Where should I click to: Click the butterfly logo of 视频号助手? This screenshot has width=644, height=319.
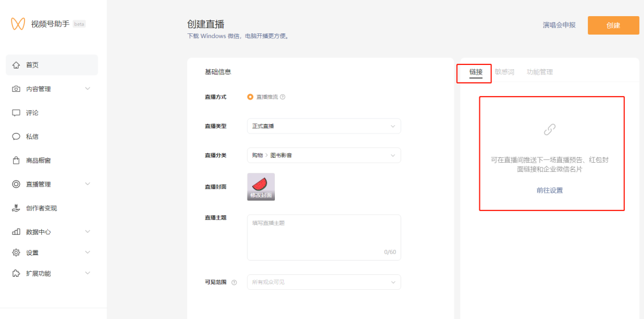(x=18, y=24)
